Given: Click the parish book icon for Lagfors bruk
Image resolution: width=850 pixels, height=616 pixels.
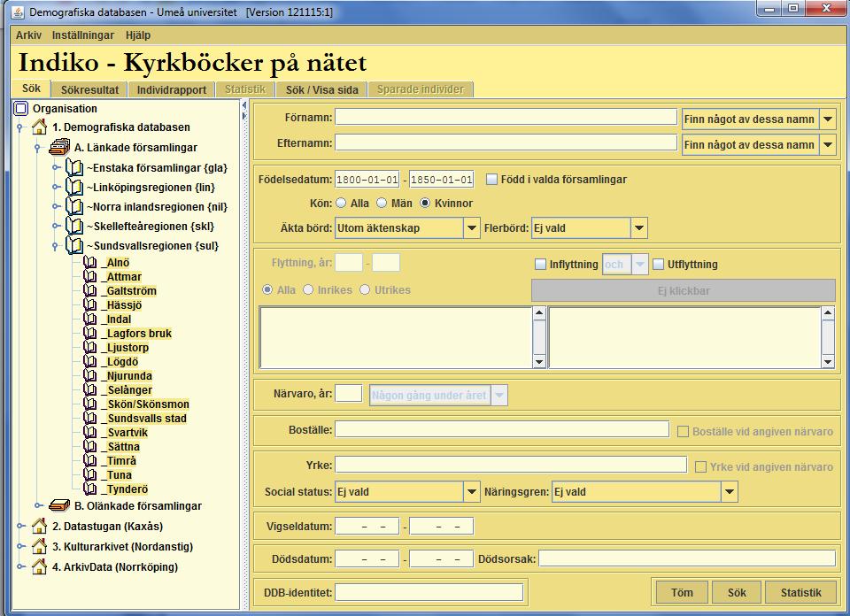Looking at the screenshot, I should click(x=90, y=333).
